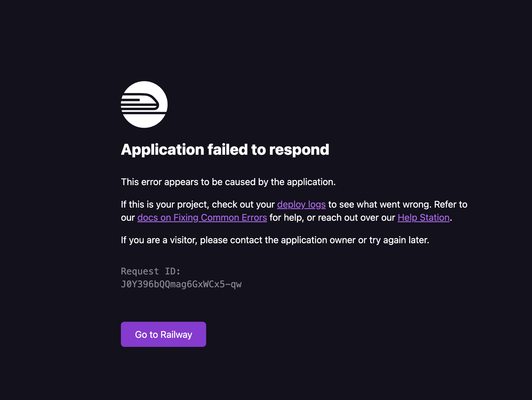Click the request ID value J0Y396bQQmag6GxWCx5-qw
Image resolution: width=532 pixels, height=400 pixels.
pos(181,284)
